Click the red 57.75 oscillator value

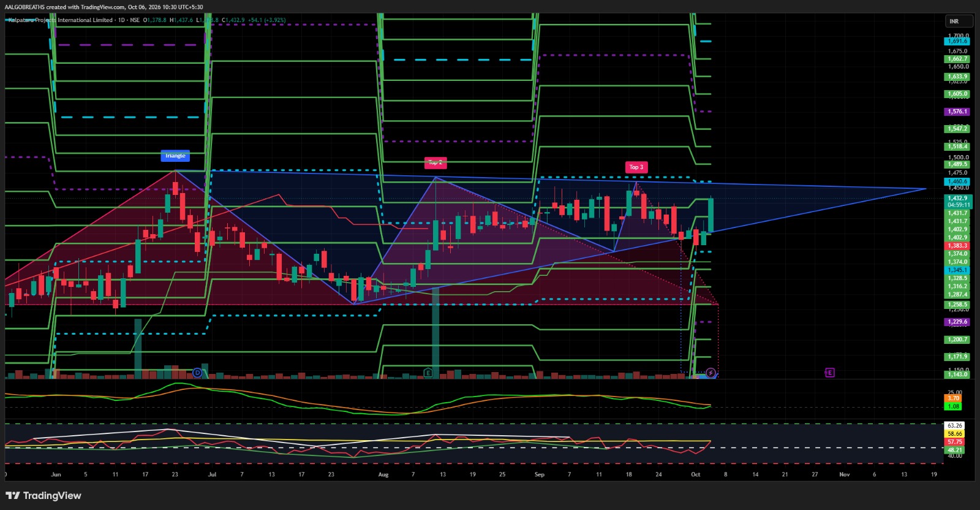point(955,441)
